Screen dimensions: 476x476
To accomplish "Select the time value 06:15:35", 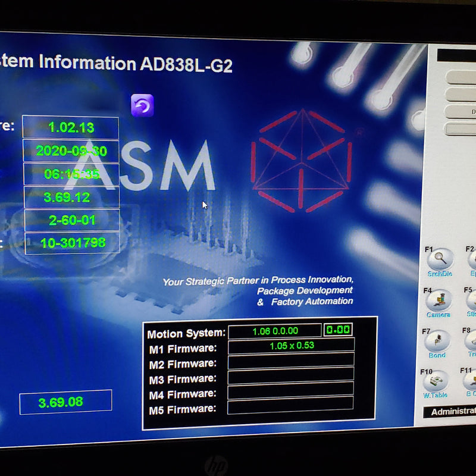I will click(71, 174).
